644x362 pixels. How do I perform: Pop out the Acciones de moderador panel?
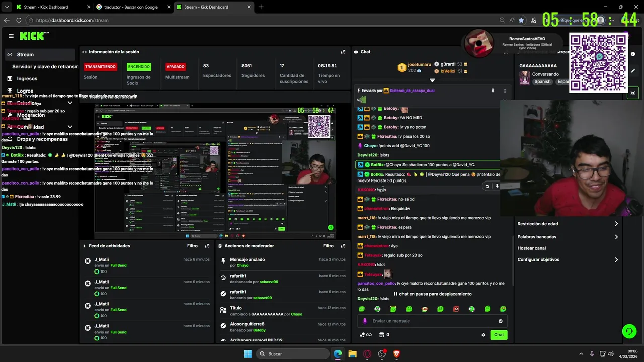343,246
